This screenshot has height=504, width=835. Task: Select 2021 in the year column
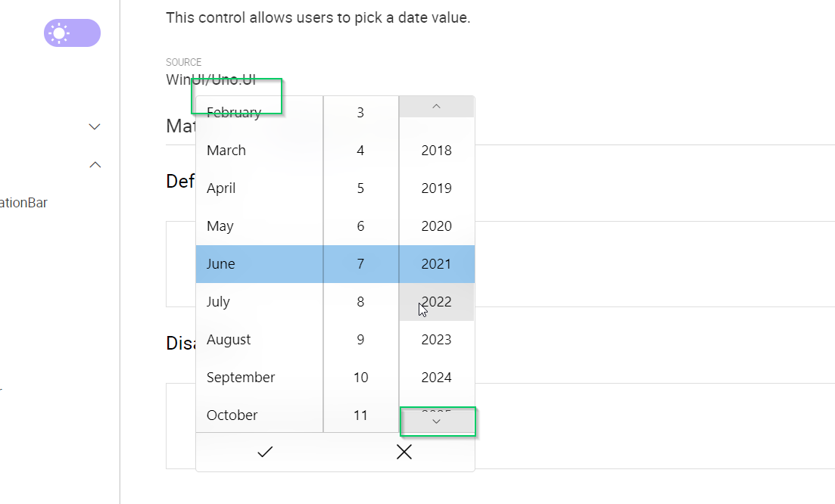436,263
